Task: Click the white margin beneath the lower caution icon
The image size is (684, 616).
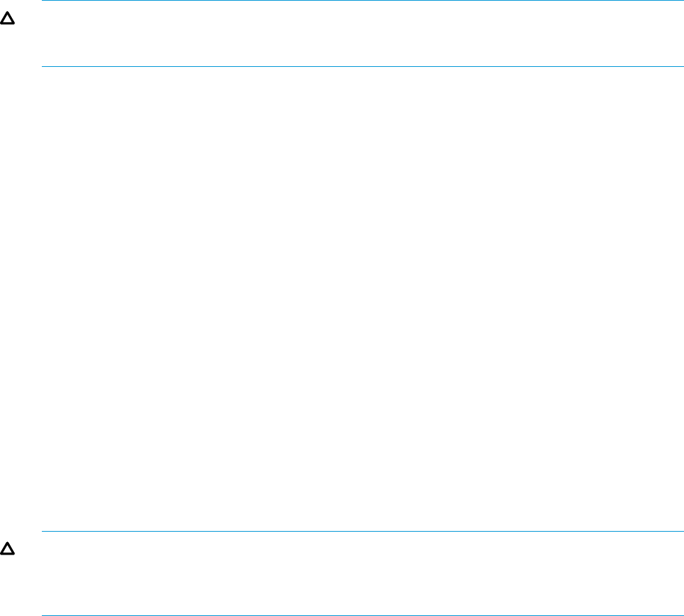Action: pyautogui.click(x=8, y=584)
